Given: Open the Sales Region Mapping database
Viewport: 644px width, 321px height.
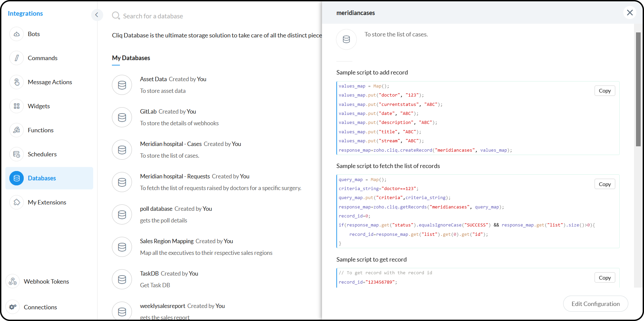Looking at the screenshot, I should tap(167, 241).
